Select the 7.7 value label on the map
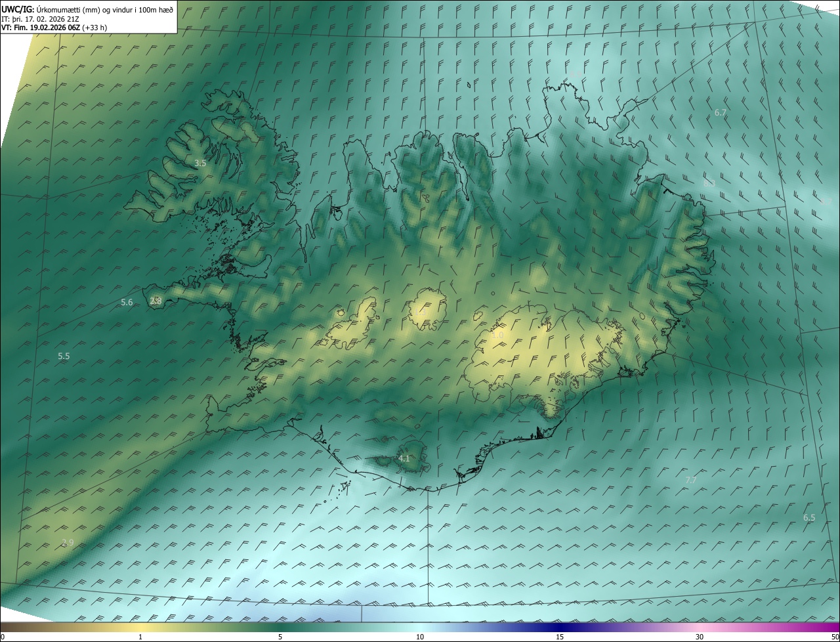The image size is (840, 642). pyautogui.click(x=691, y=480)
